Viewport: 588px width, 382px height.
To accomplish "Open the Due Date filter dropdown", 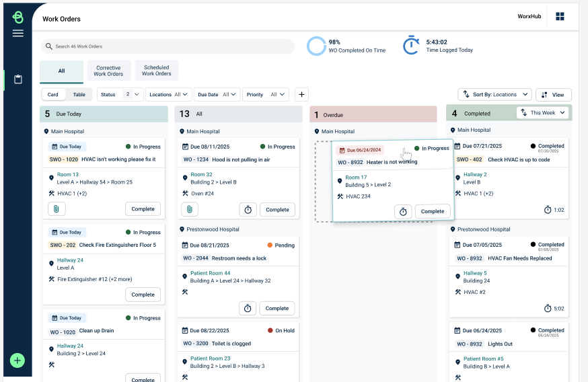I will (x=217, y=94).
